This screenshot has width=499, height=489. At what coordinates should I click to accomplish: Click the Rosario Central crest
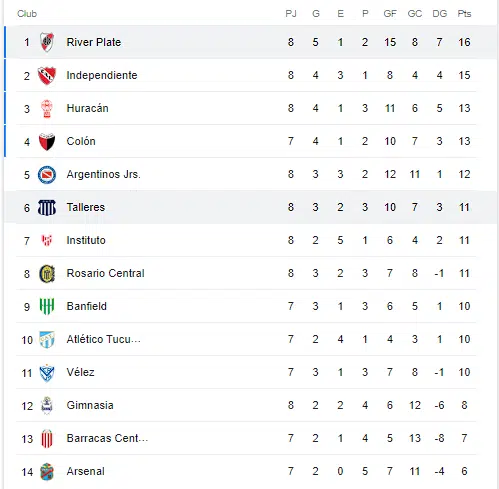pos(47,273)
